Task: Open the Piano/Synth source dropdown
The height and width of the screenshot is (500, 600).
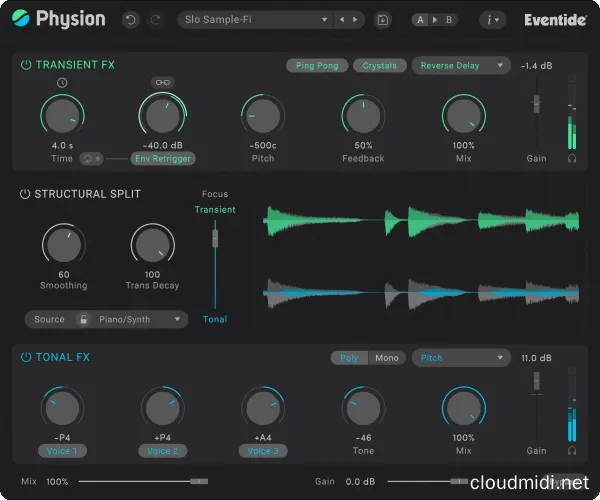Action: 140,319
